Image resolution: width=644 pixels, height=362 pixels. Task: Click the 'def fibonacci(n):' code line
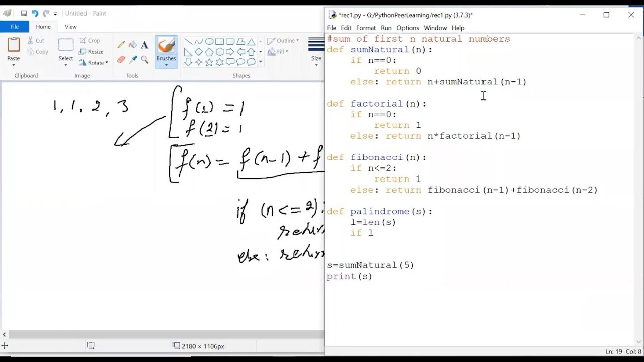(376, 157)
